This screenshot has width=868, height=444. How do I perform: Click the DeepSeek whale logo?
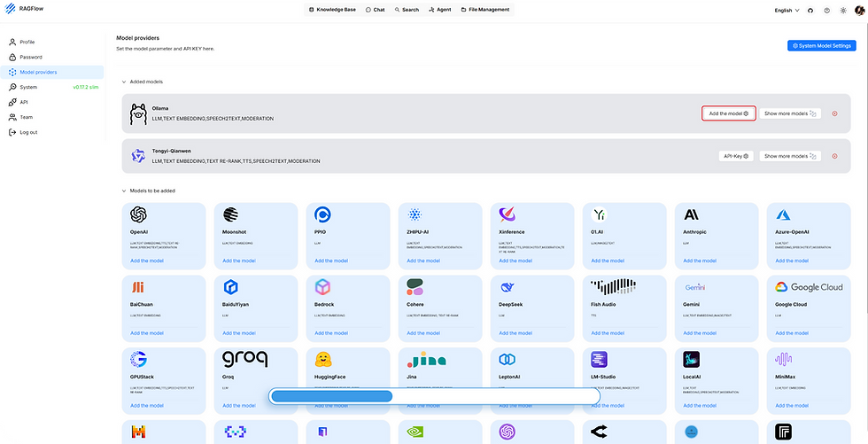(x=508, y=287)
